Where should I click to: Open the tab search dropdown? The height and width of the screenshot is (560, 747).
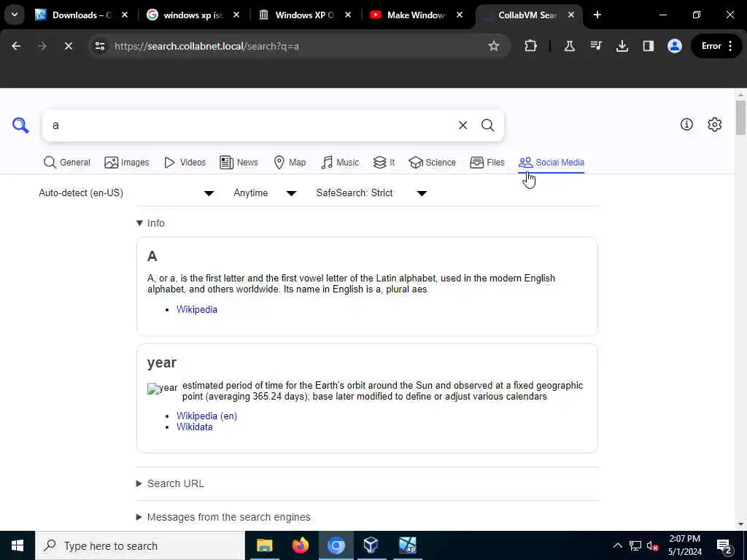tap(15, 15)
